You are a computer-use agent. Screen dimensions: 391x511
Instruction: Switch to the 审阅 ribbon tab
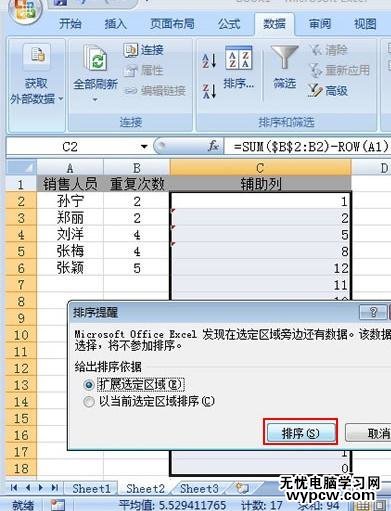click(320, 24)
